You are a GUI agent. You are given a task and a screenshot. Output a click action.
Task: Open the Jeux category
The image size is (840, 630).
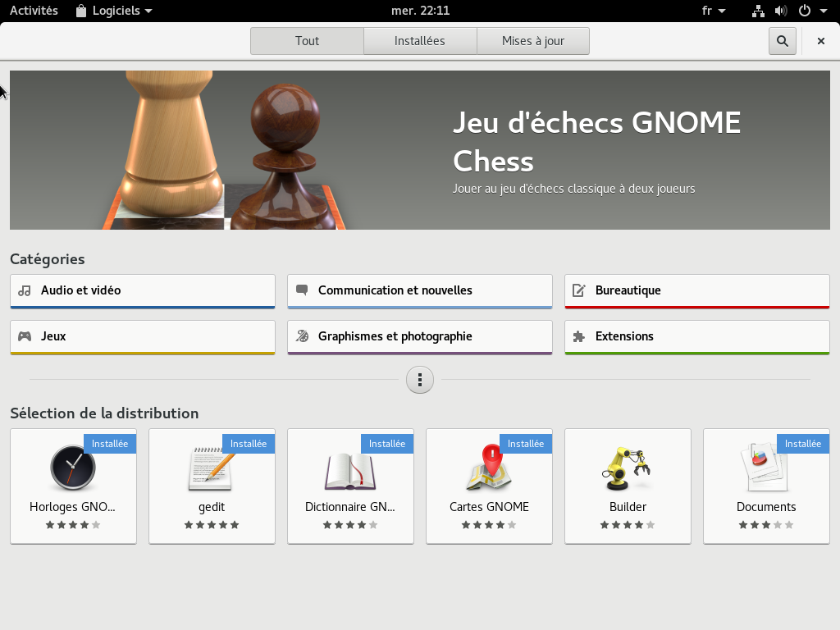tap(143, 337)
